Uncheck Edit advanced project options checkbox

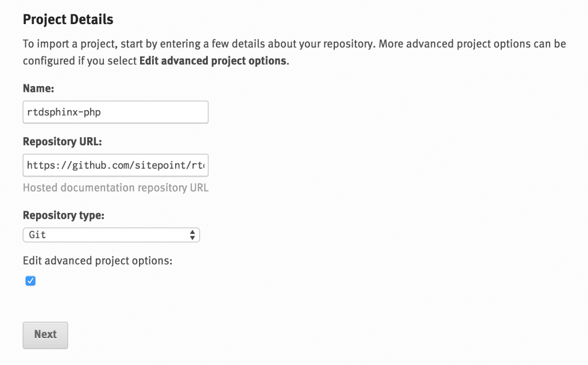point(30,281)
